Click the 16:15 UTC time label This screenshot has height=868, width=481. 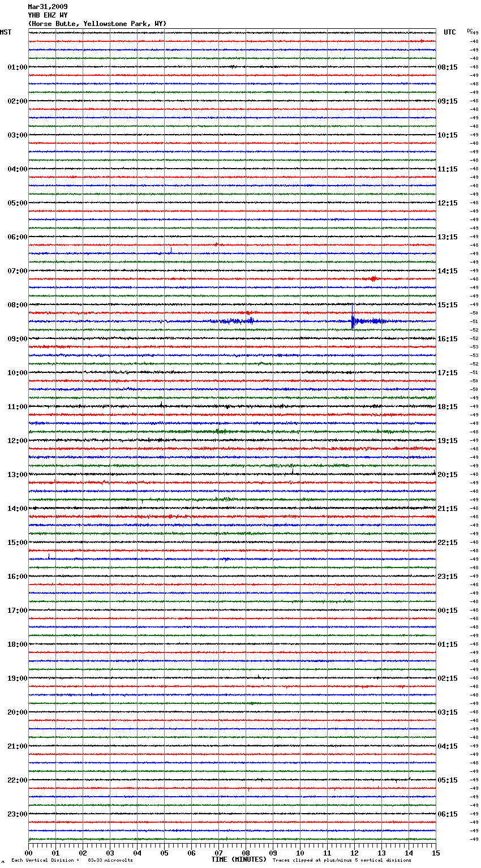click(448, 339)
